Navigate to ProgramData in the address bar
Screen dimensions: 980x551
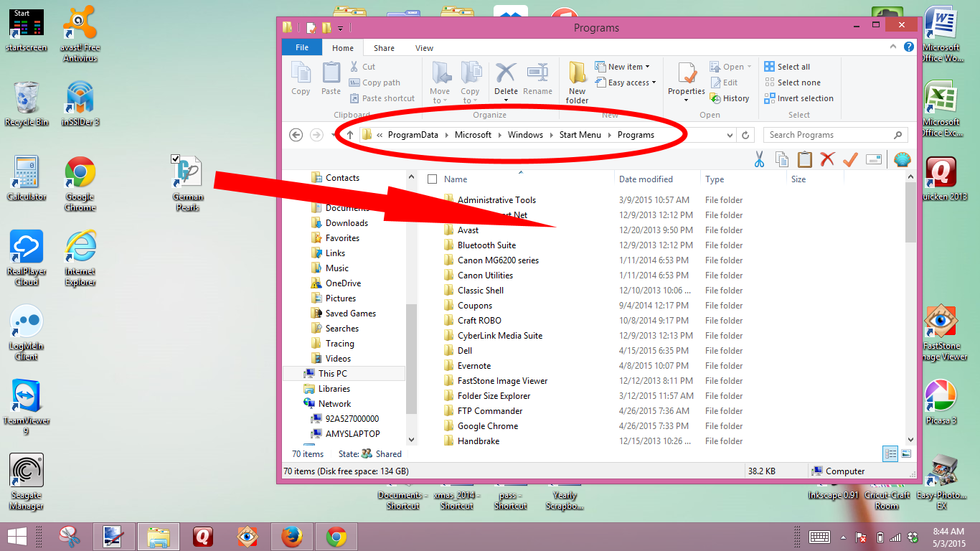413,135
